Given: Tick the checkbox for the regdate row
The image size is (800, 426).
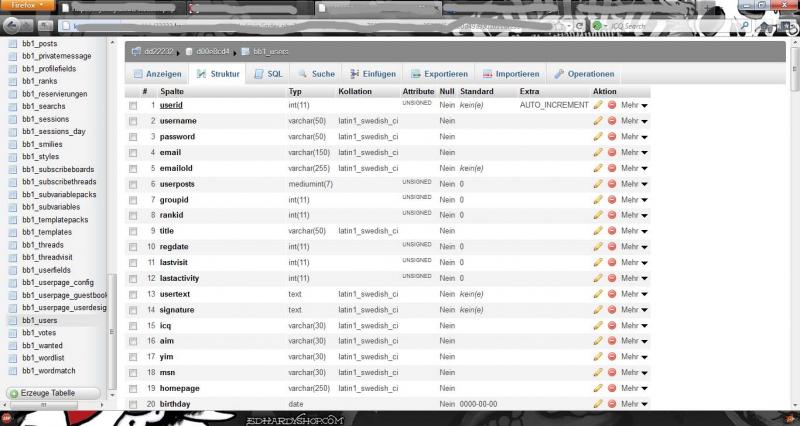Looking at the screenshot, I should pyautogui.click(x=133, y=247).
